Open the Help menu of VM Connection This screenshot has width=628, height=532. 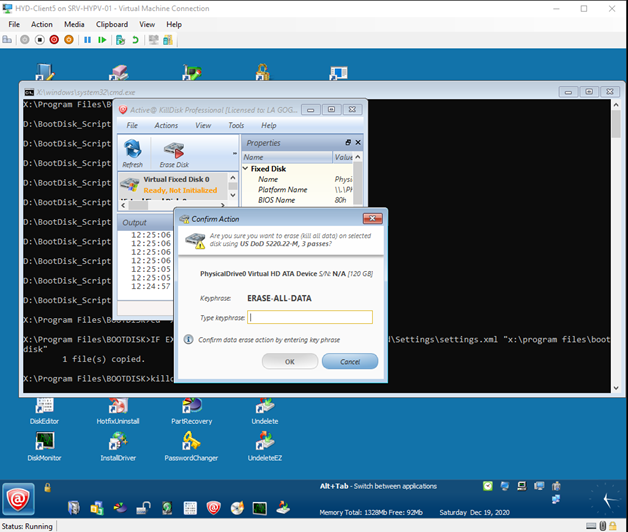(x=174, y=24)
